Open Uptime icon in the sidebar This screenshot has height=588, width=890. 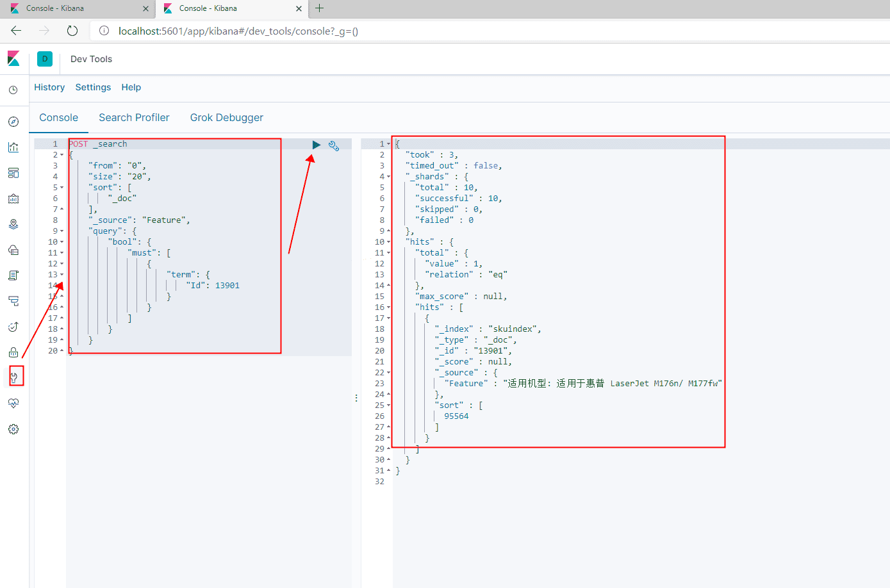tap(13, 327)
